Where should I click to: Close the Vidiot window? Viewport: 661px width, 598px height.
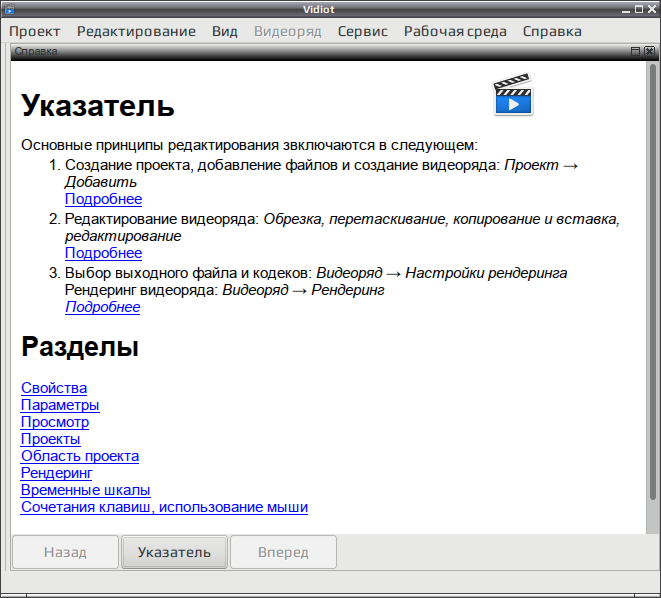pyautogui.click(x=651, y=9)
